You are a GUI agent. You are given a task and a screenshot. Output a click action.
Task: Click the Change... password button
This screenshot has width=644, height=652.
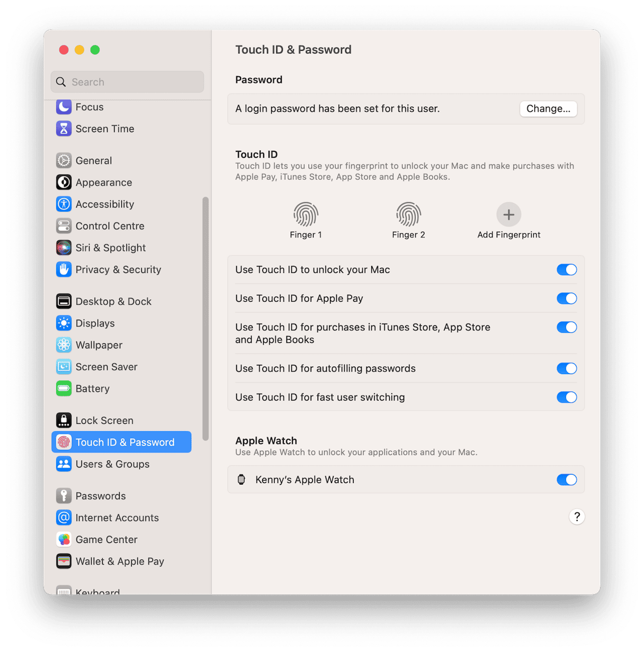coord(548,108)
